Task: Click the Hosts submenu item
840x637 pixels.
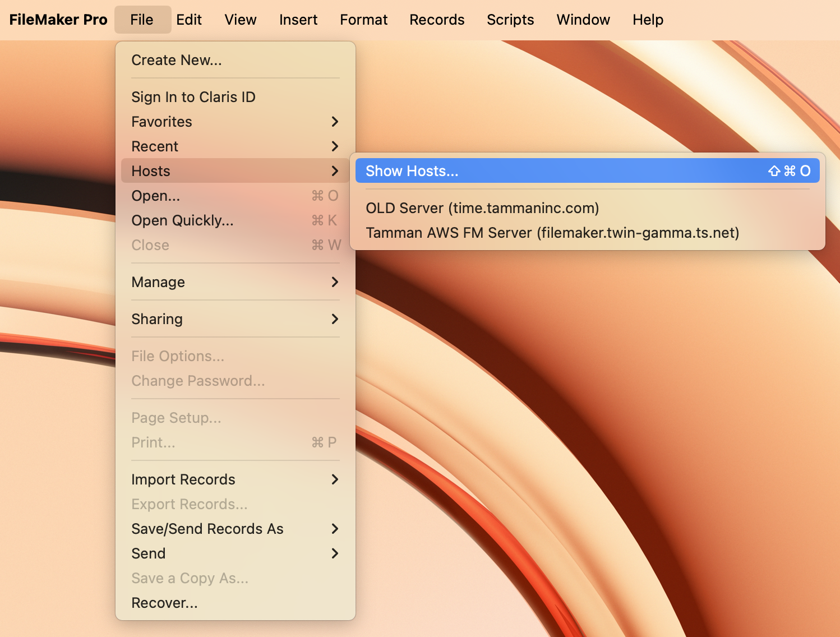Action: pos(236,170)
